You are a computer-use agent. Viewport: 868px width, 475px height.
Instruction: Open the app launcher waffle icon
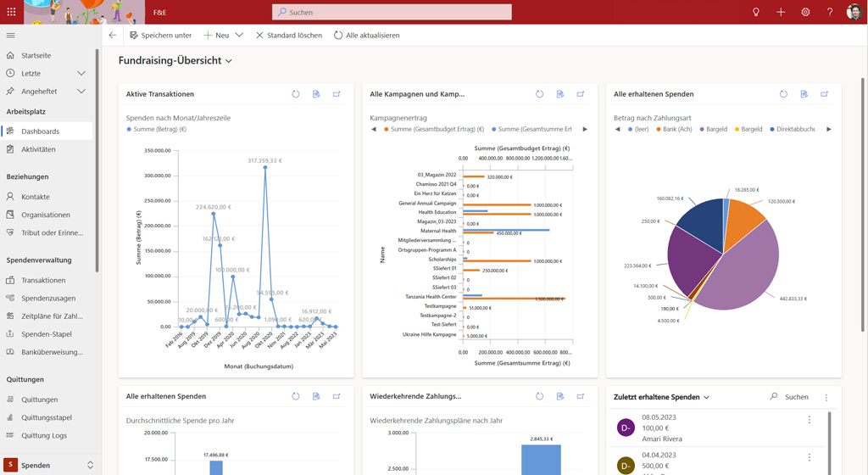(11, 12)
